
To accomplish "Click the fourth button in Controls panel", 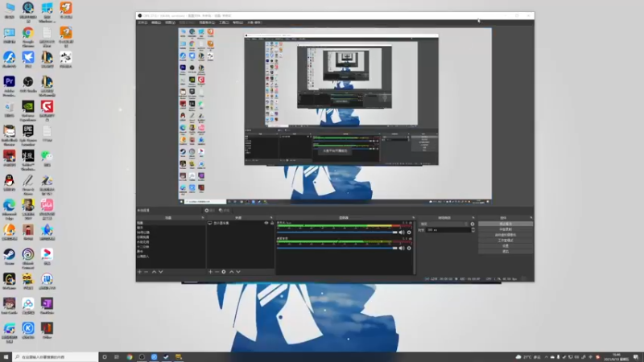I will [506, 240].
